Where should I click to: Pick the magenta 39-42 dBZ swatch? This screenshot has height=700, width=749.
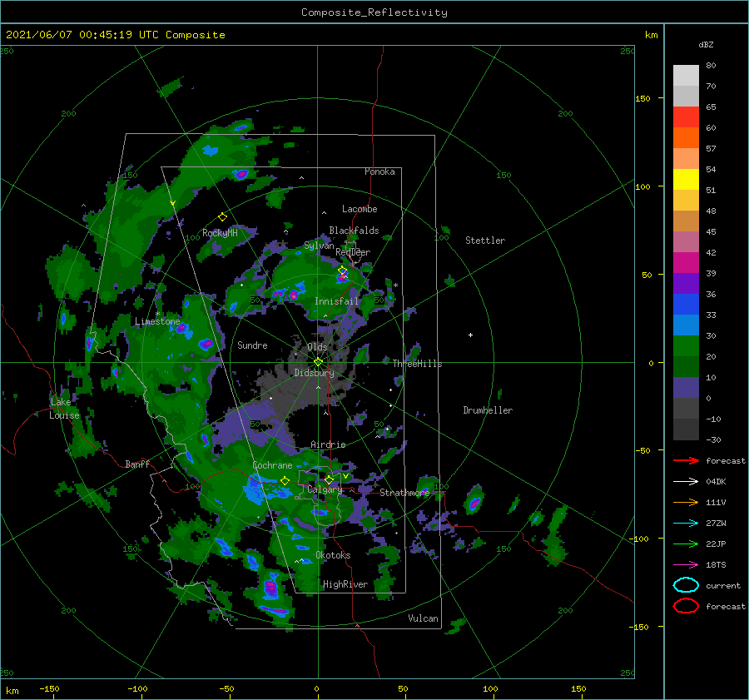686,263
